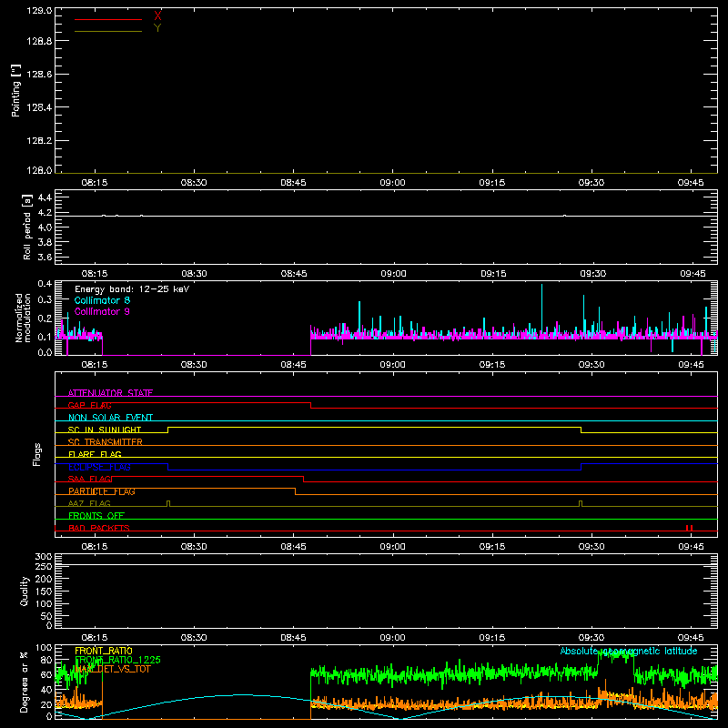Click the 128.2 tick label on Pointing axis

tap(39, 141)
